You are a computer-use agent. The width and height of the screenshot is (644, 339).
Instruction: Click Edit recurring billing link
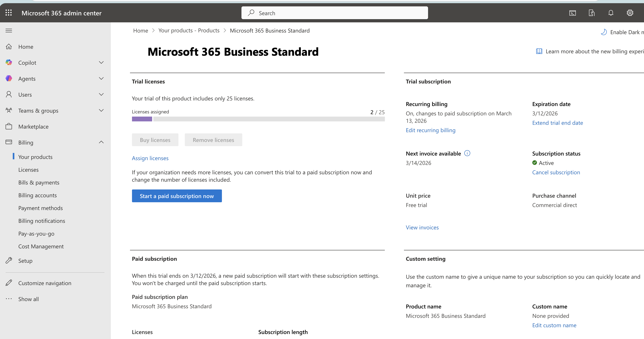430,130
